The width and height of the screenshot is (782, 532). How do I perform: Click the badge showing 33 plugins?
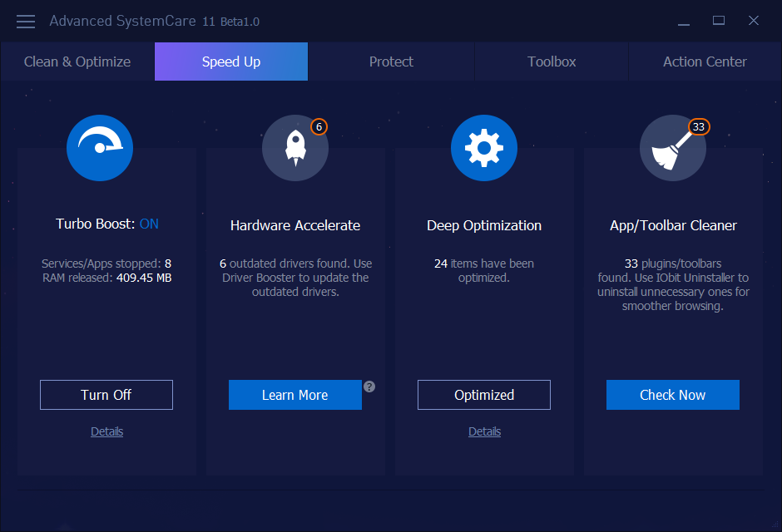tap(699, 127)
